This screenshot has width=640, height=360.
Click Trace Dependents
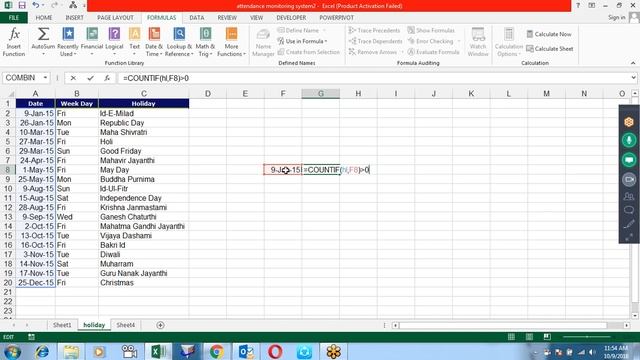pyautogui.click(x=376, y=41)
